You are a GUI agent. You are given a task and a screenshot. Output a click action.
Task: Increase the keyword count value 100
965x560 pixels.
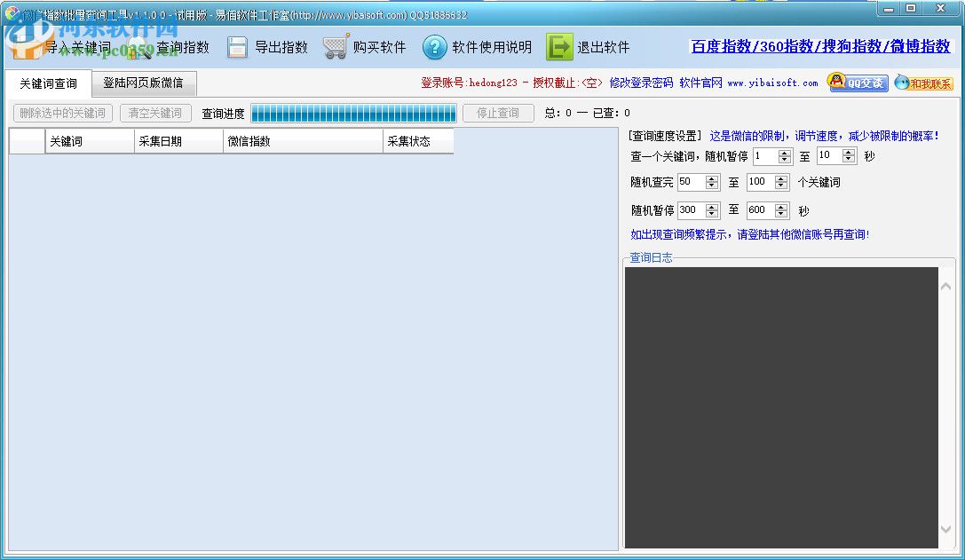point(781,178)
